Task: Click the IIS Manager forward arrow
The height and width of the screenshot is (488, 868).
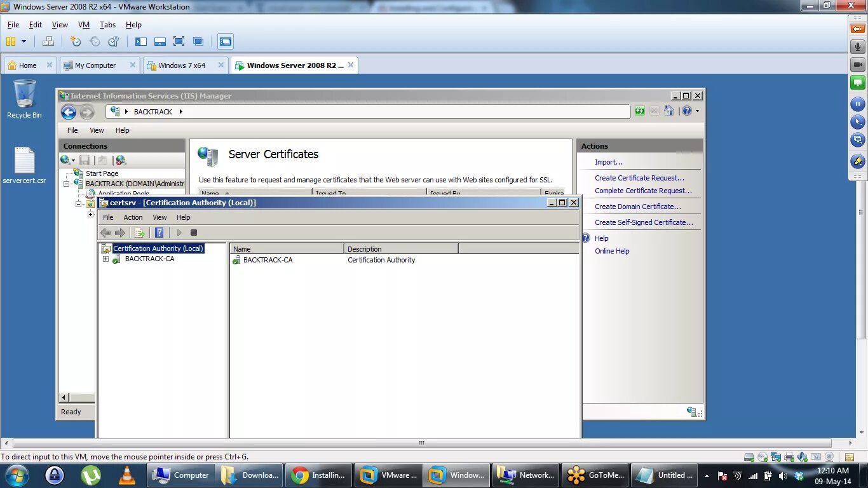Action: 87,112
